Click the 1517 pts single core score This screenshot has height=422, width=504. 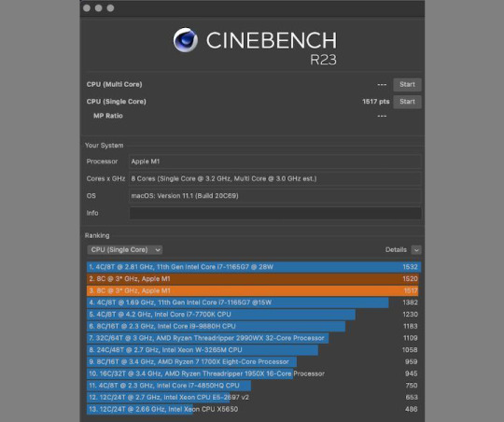coord(376,102)
